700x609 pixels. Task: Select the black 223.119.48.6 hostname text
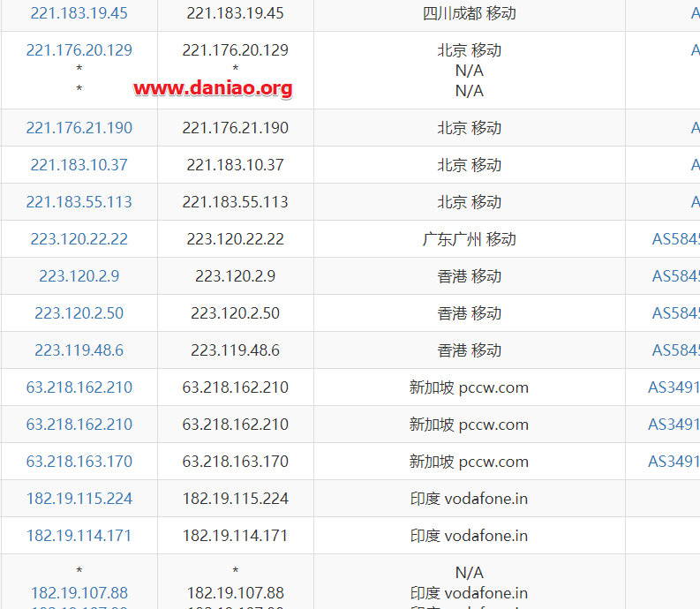coord(236,350)
